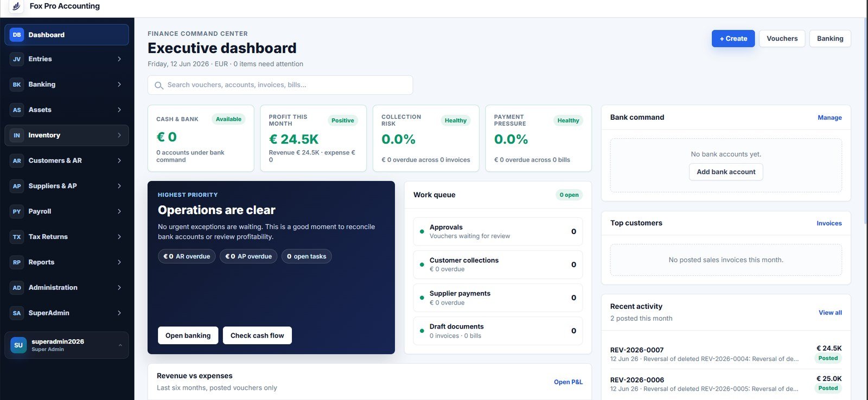This screenshot has width=868, height=400.
Task: Click the Add bank account button
Action: (726, 172)
